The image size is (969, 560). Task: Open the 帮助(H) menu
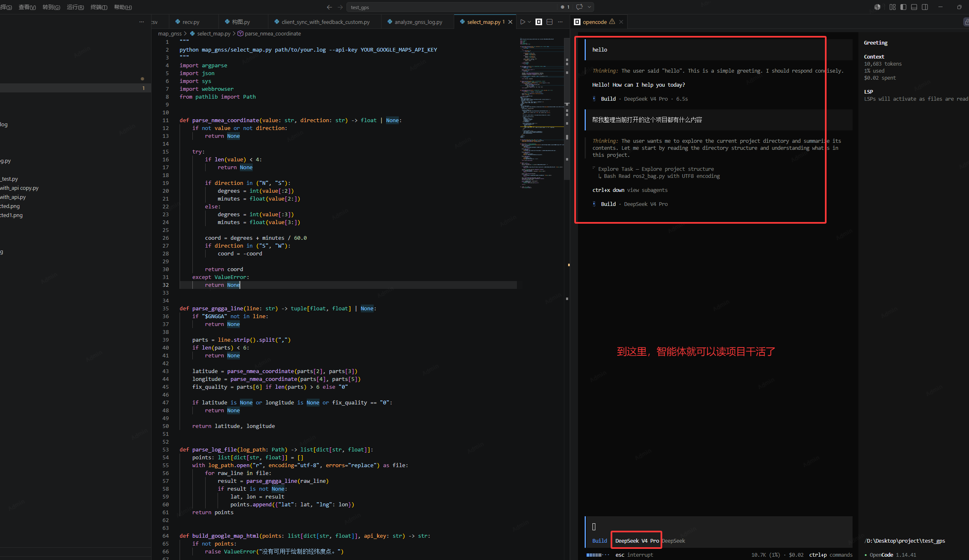[x=123, y=7]
